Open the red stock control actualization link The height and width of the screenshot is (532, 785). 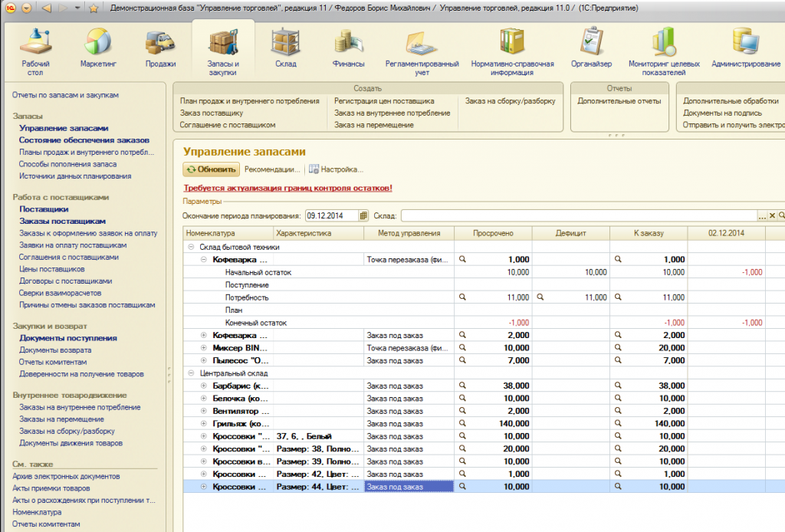[x=288, y=188]
